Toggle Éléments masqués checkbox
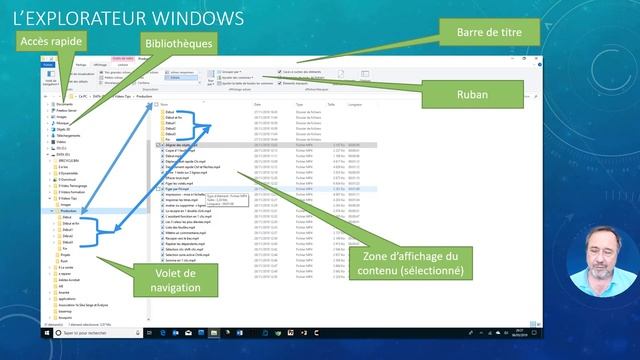 coord(280,83)
